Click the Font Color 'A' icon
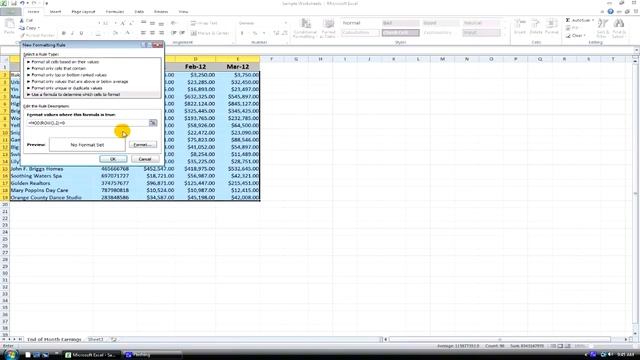This screenshot has height=360, width=640. [x=127, y=33]
